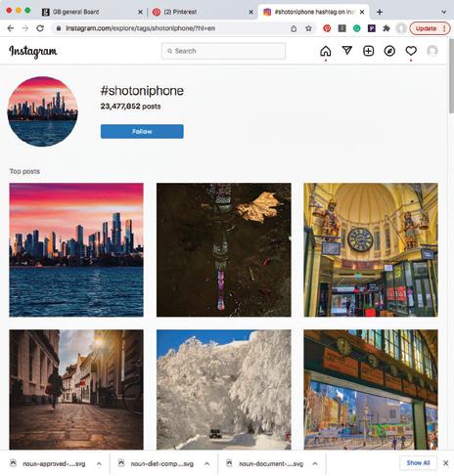Open activity heart icon

click(411, 51)
